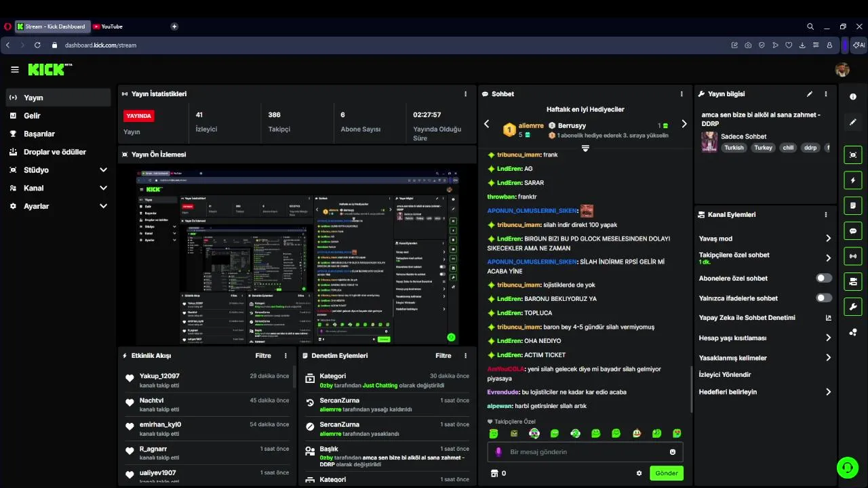Viewport: 868px width, 488px height.
Task: Open the Yayın İstatistikleri panel options menu
Action: click(x=465, y=94)
